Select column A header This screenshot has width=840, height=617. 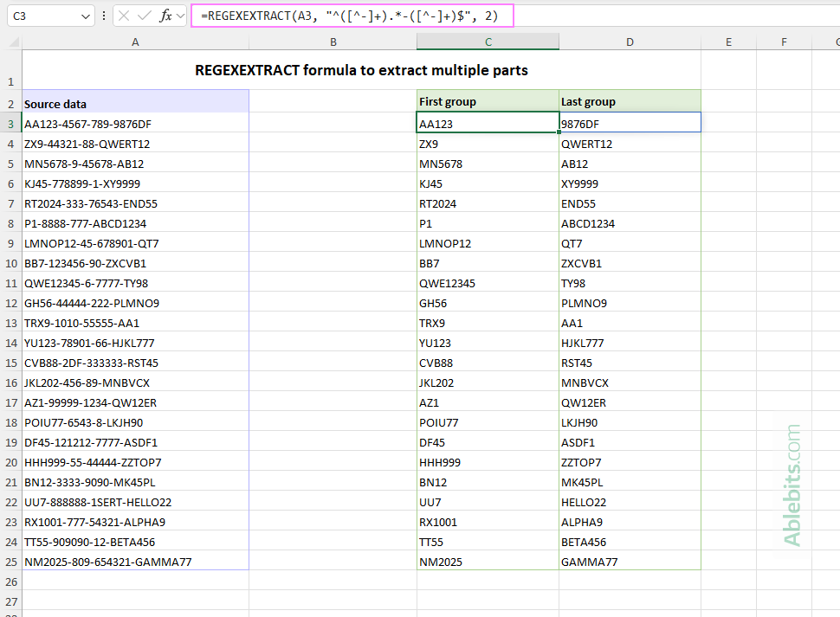pyautogui.click(x=136, y=42)
